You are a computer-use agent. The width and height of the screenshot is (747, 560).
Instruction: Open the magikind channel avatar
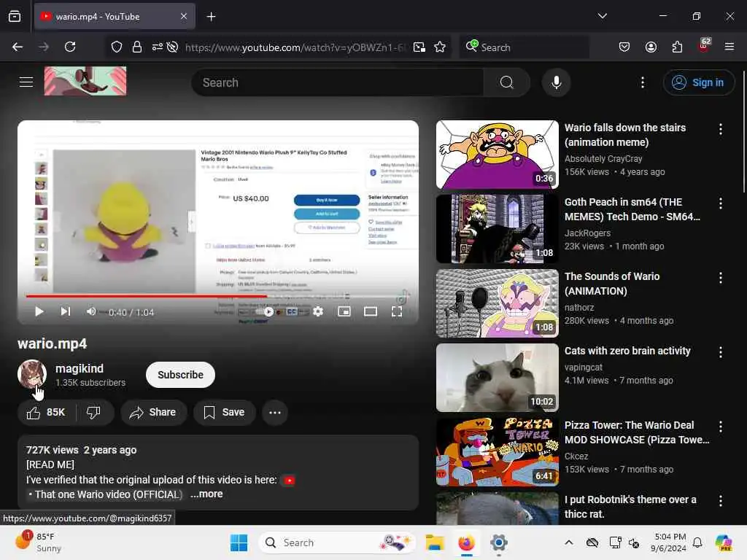(32, 374)
